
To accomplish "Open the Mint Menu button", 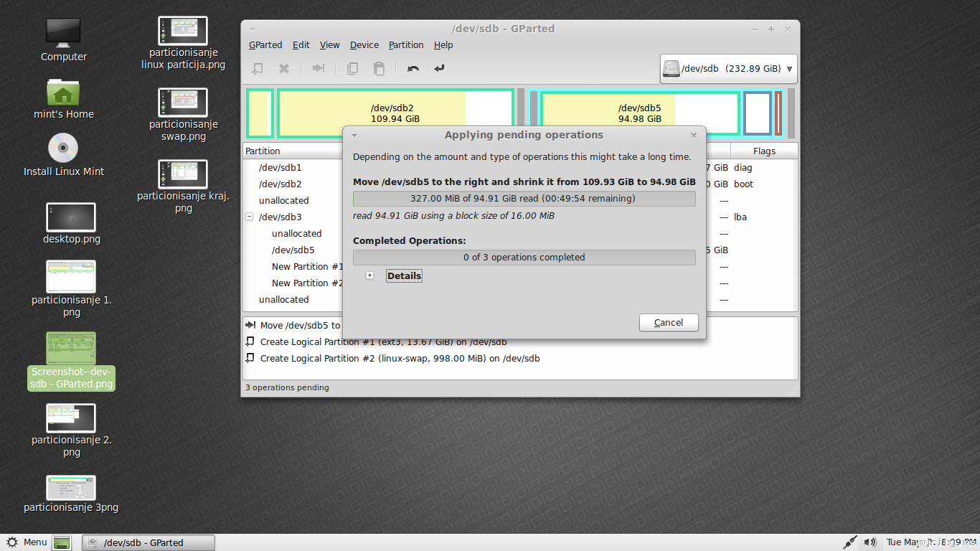I will pos(27,542).
